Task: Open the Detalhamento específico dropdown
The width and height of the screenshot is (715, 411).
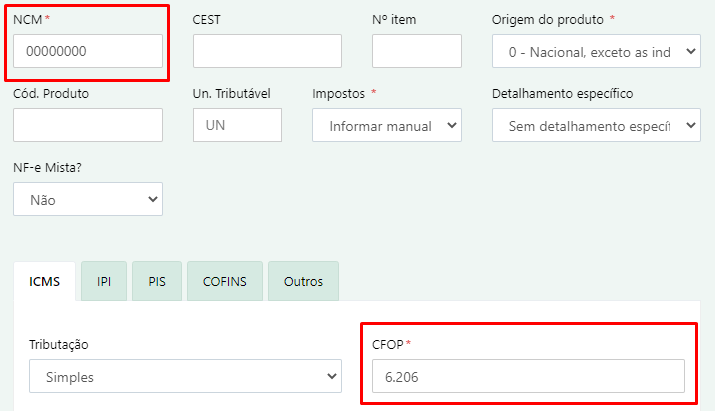Action: pyautogui.click(x=596, y=125)
